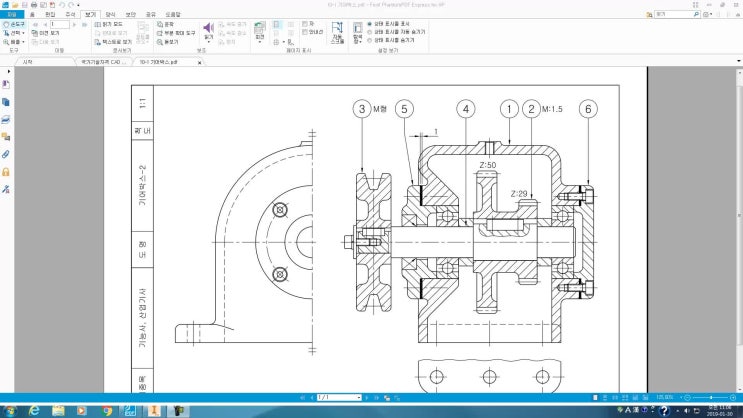Expand the Zoom (배율) dropdown
The height and width of the screenshot is (418, 743).
coord(23,42)
